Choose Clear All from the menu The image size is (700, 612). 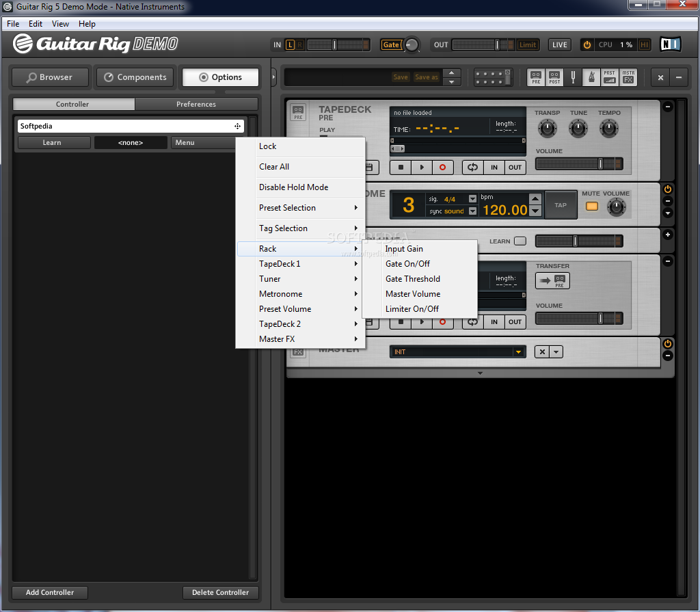[x=301, y=167]
